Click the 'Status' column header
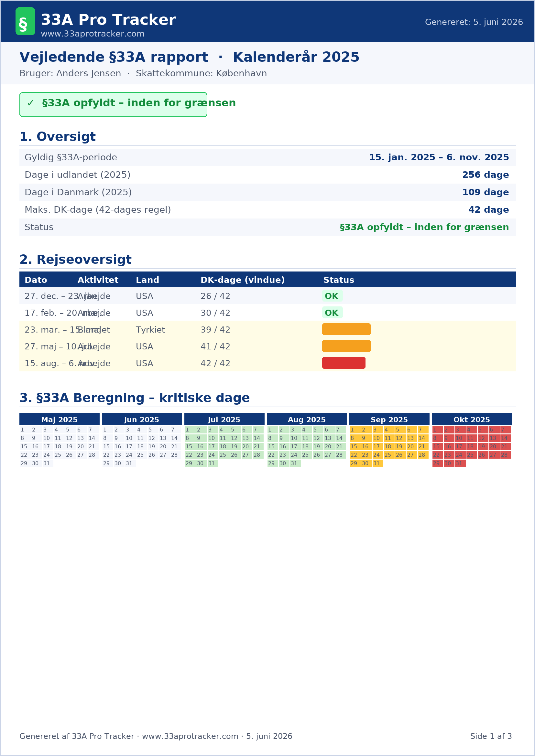 pyautogui.click(x=339, y=280)
